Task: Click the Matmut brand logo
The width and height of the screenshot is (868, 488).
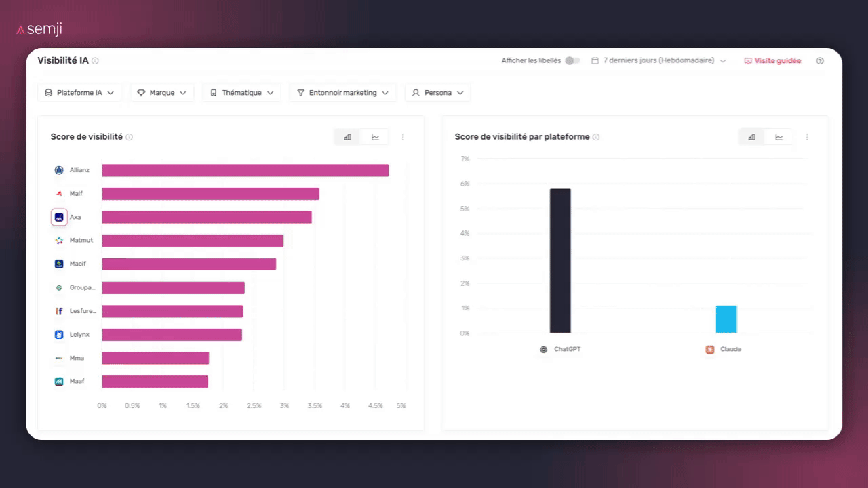Action: [59, 241]
